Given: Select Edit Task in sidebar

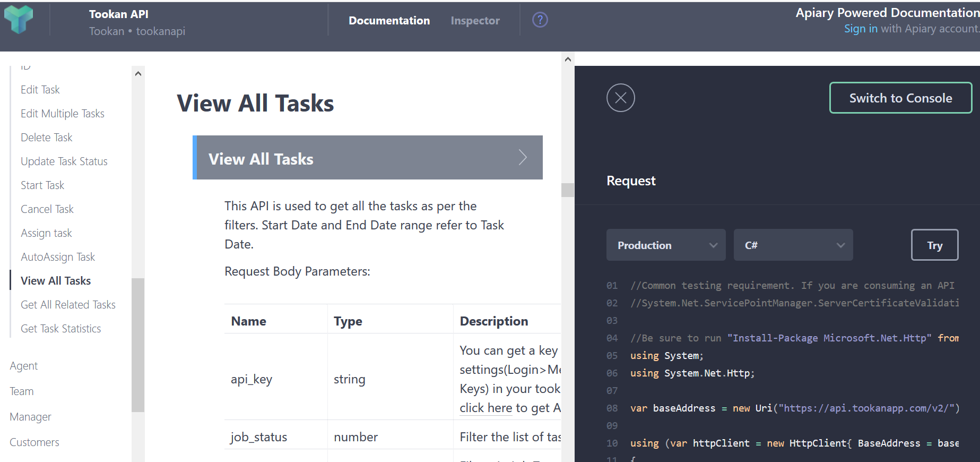Looking at the screenshot, I should 40,90.
